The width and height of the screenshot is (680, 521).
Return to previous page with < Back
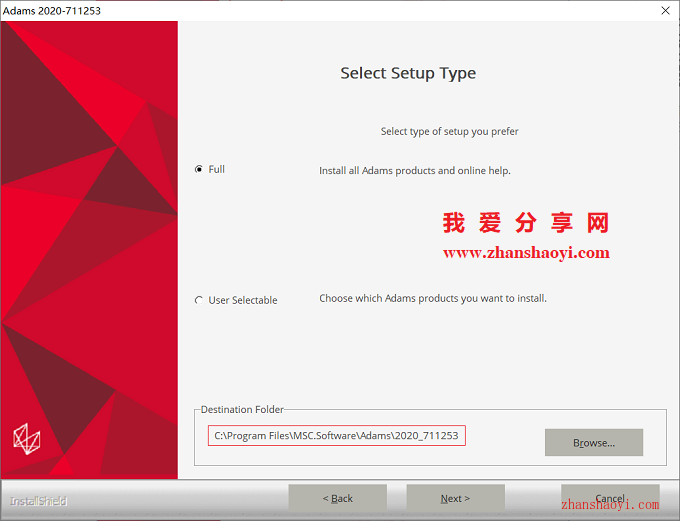click(x=337, y=498)
